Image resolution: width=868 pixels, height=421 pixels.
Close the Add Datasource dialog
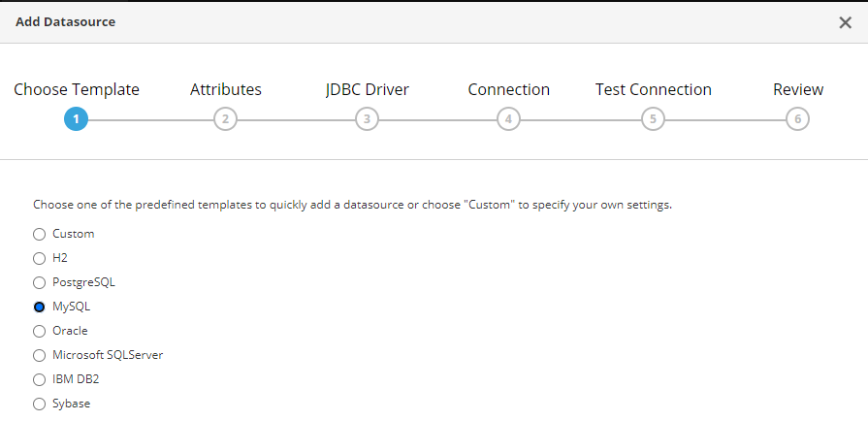click(845, 23)
